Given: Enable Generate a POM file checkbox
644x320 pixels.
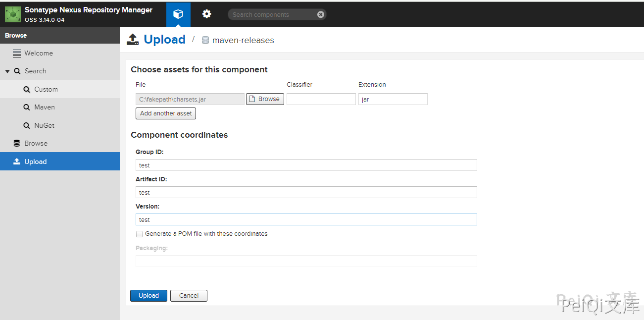Looking at the screenshot, I should pos(139,234).
